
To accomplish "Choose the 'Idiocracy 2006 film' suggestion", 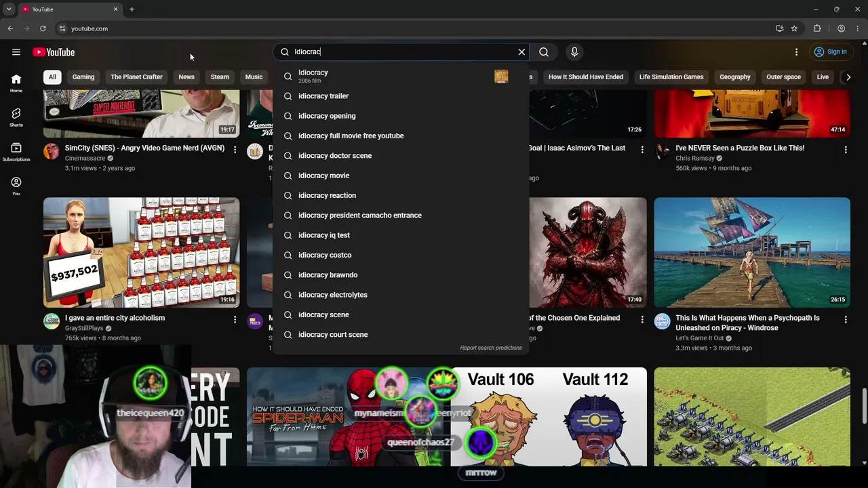I will coord(401,76).
